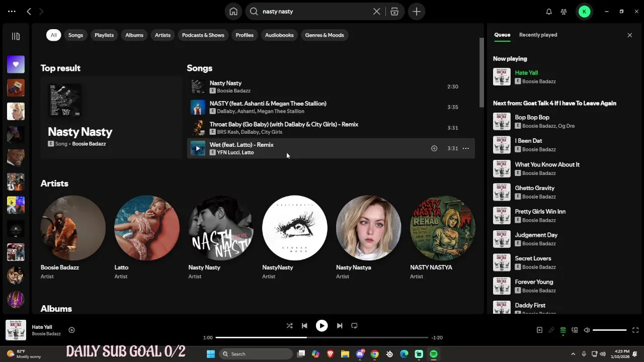Toggle the Queue button in player bar
Image resolution: width=644 pixels, height=362 pixels.
pos(563,330)
